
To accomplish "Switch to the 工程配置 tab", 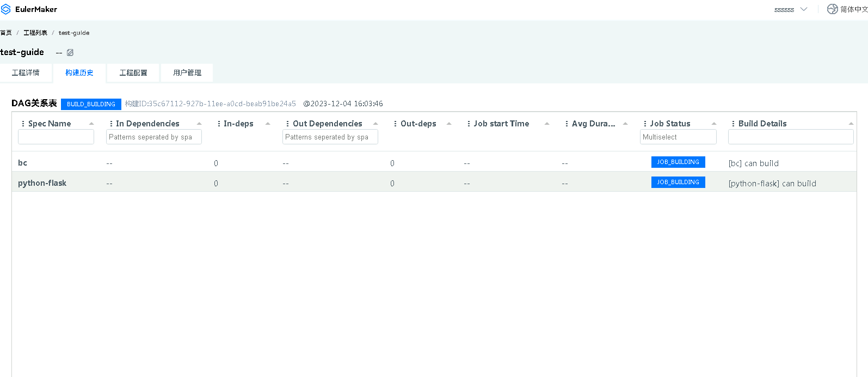I will click(133, 72).
